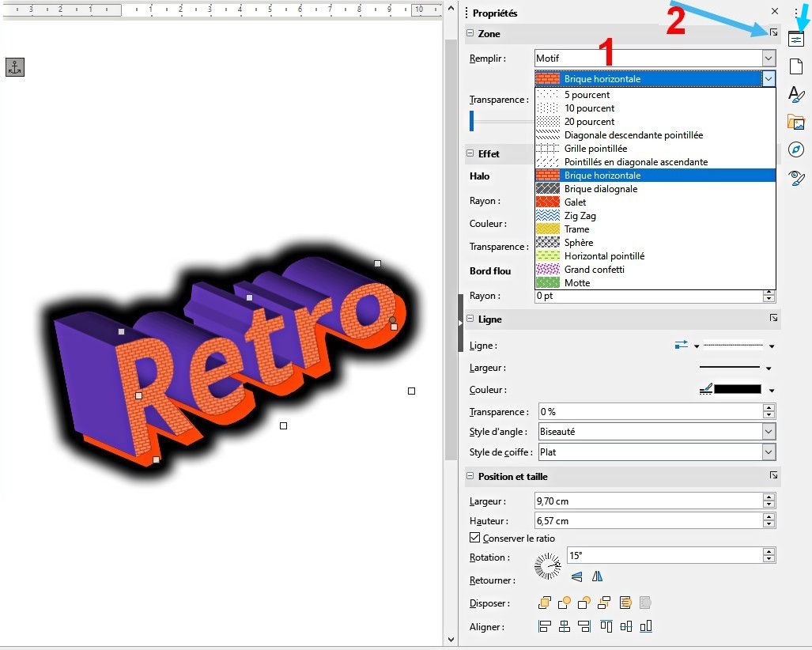
Task: Open more options for Ligne section
Action: pos(773,318)
